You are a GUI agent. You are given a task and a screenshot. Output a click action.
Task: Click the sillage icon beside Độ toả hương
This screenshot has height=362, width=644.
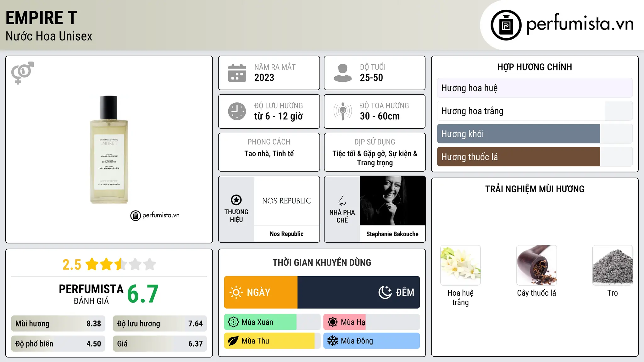343,111
